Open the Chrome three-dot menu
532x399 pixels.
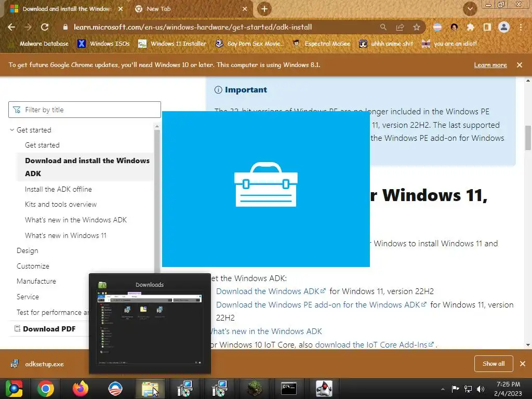point(521,27)
